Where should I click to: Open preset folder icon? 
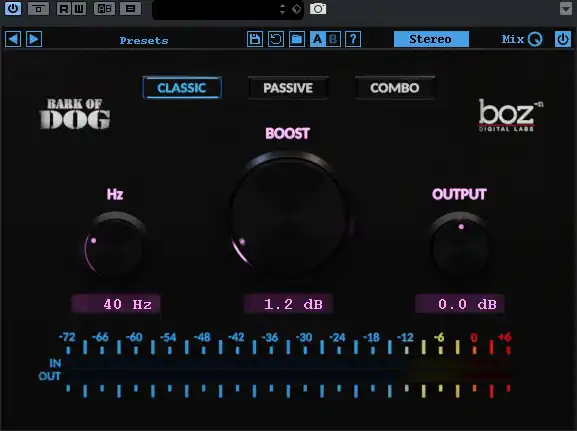click(x=297, y=39)
